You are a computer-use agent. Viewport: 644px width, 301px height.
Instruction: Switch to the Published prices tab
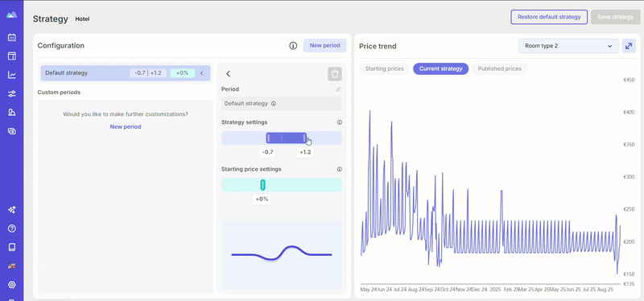499,68
